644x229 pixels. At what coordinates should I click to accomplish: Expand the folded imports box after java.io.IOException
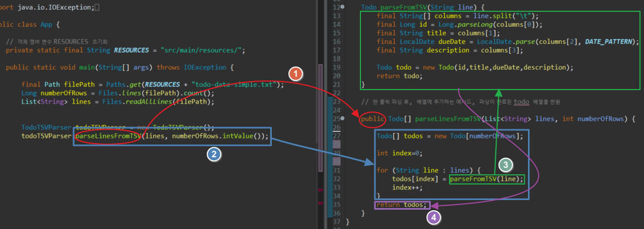[97, 7]
